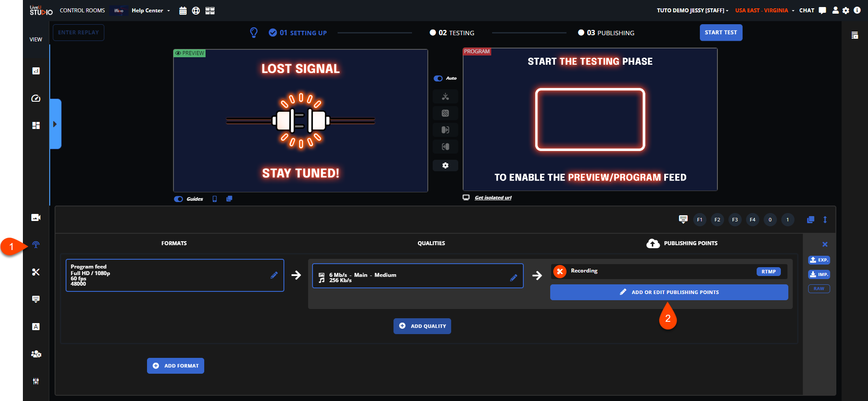Open transition settings gear below transition icons
This screenshot has height=401, width=868.
tap(445, 166)
